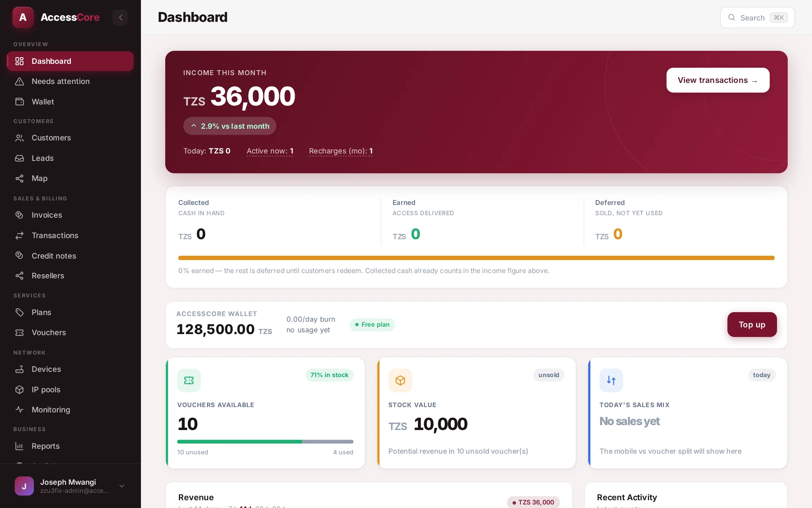Click the today badge on Sales Mix

[x=762, y=375]
